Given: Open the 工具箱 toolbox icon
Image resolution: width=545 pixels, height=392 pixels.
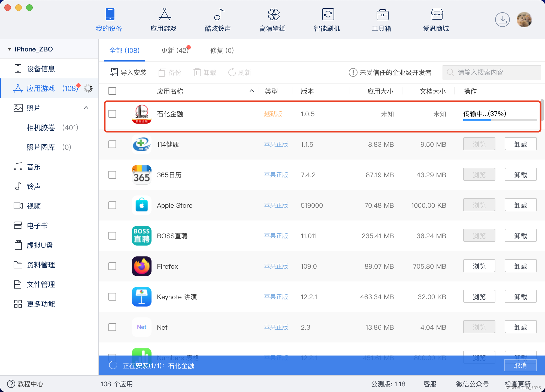Looking at the screenshot, I should pos(383,14).
